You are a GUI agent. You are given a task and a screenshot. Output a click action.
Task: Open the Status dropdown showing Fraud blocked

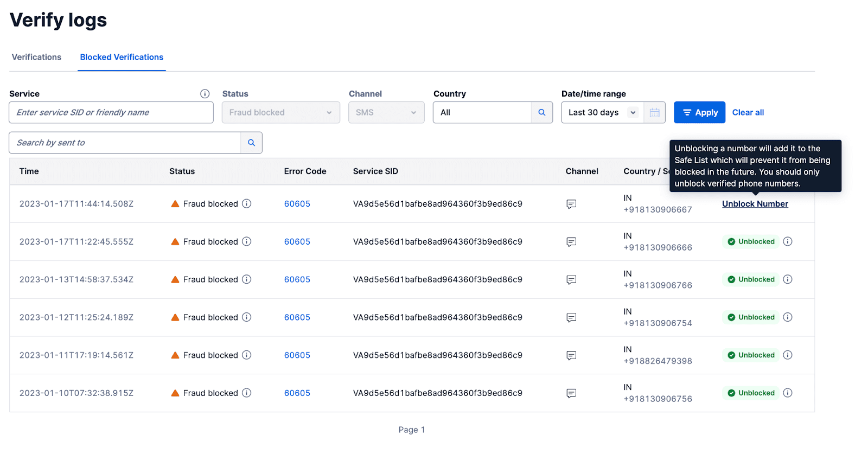[280, 113]
